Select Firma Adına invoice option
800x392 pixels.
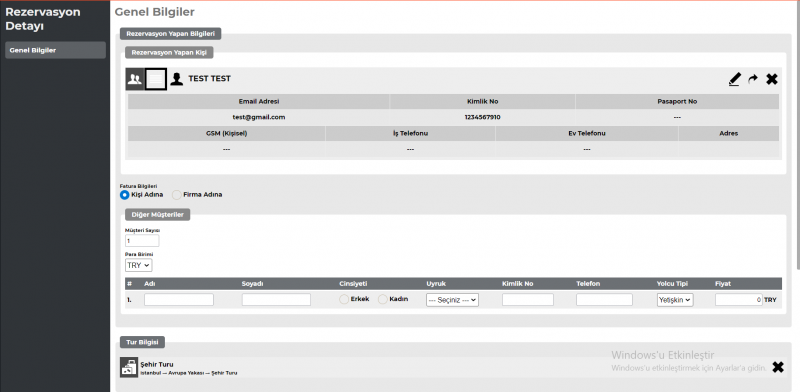177,194
